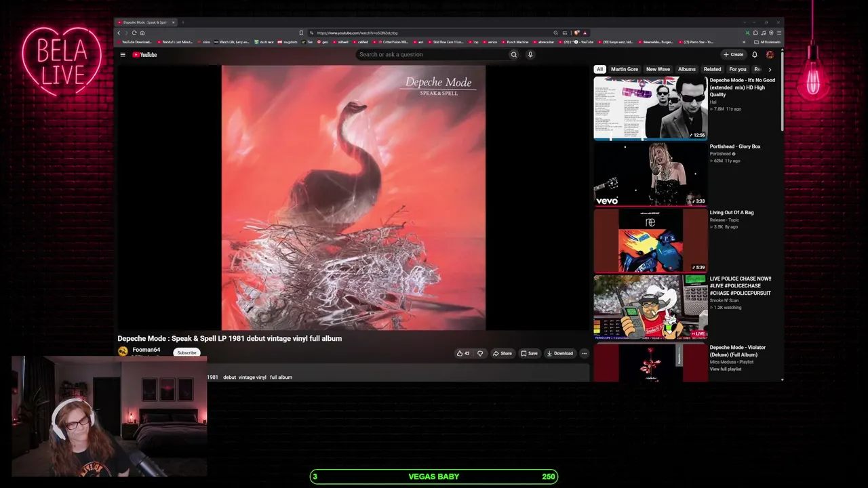
Task: Open YouTube notifications bell
Action: click(x=754, y=55)
